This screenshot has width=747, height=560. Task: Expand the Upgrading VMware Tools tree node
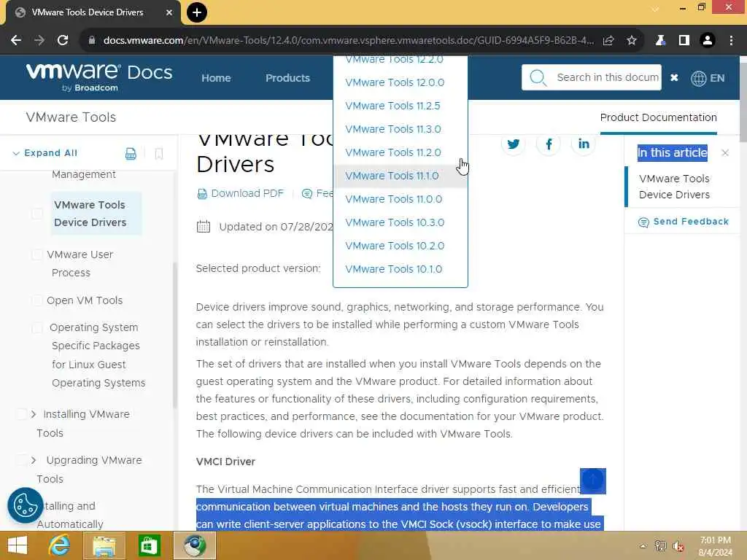coord(34,460)
